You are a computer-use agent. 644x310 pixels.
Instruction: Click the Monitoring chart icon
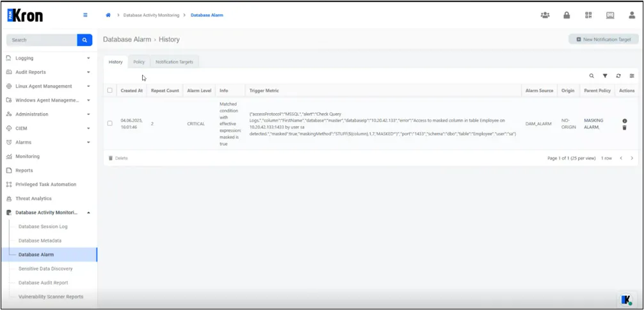[9, 156]
